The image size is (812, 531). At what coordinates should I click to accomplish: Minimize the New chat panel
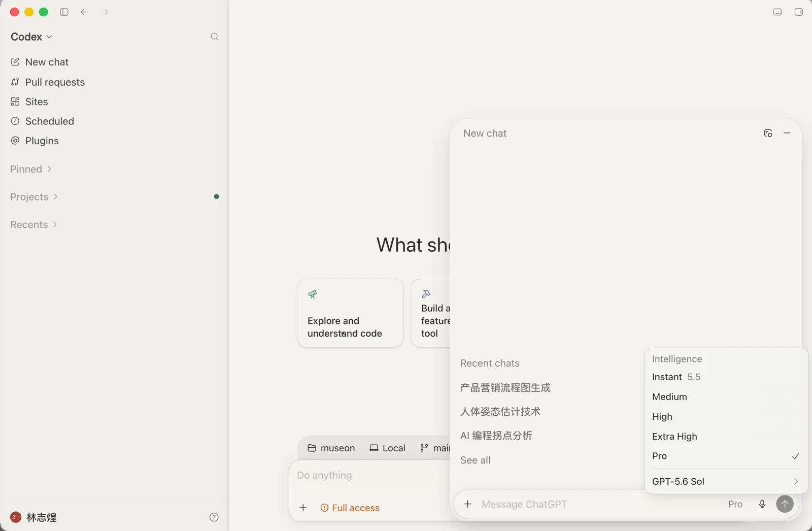787,133
